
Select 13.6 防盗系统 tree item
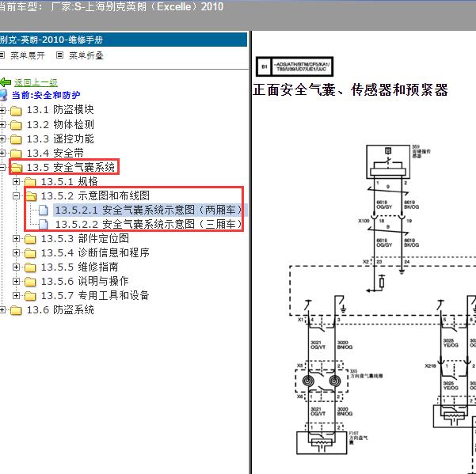[60, 309]
